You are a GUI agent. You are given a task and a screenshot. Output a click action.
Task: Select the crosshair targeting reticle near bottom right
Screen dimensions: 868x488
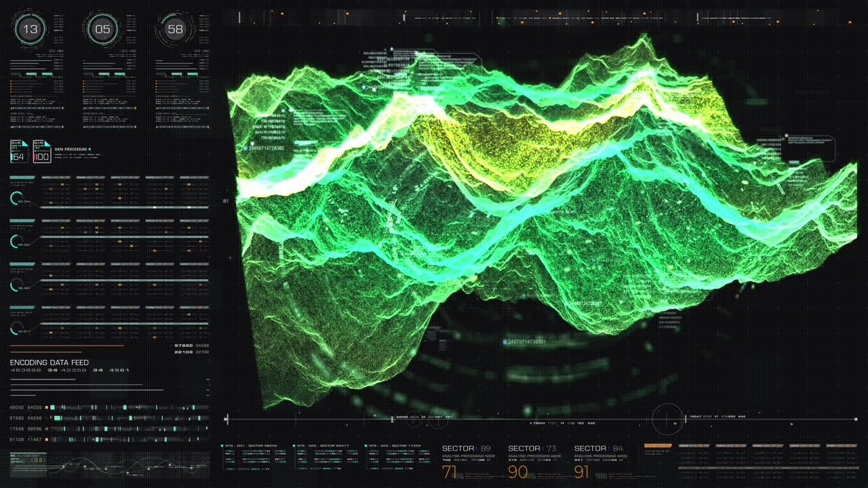(x=667, y=419)
